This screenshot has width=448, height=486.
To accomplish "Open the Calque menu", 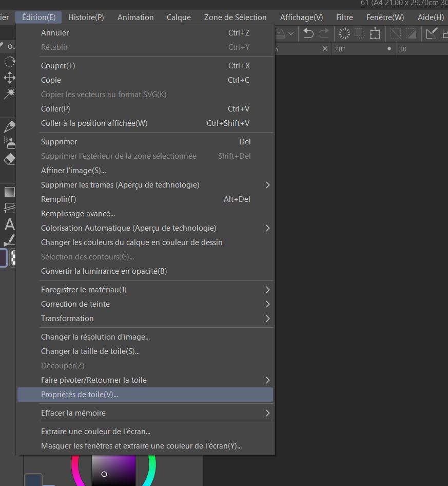I will pyautogui.click(x=179, y=17).
